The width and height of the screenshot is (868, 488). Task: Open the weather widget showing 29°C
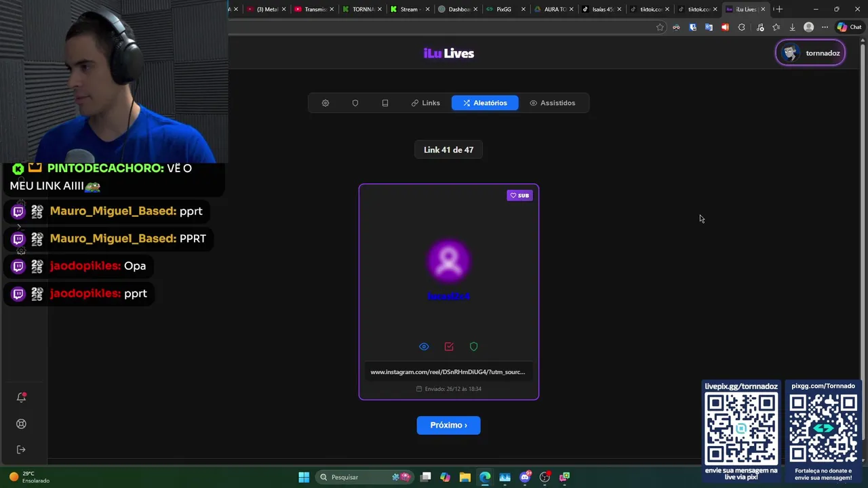[x=29, y=477]
